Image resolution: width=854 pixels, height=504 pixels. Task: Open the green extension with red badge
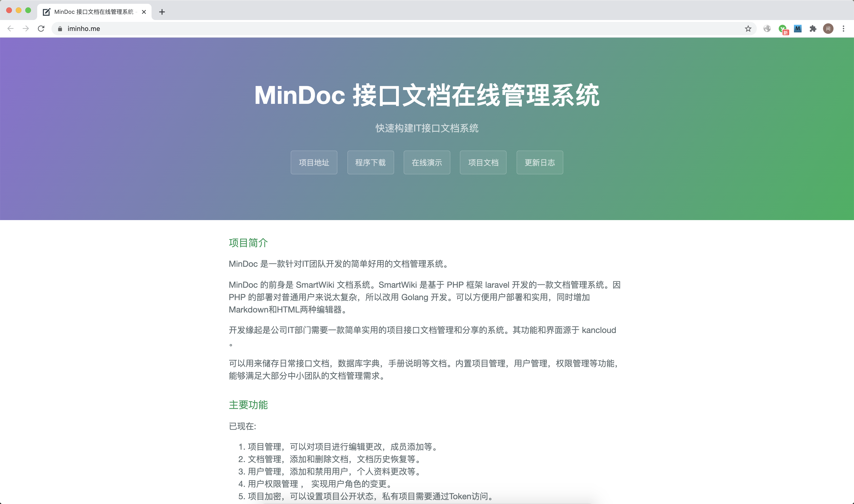tap(783, 29)
